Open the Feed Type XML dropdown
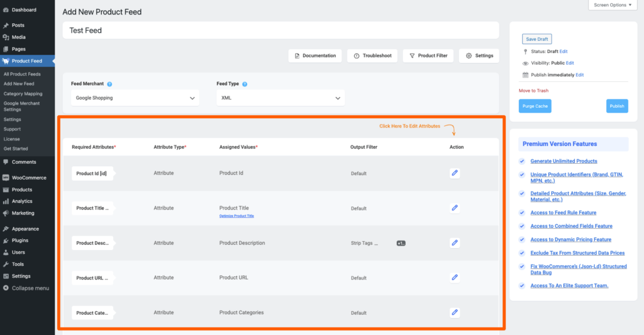 [x=280, y=98]
